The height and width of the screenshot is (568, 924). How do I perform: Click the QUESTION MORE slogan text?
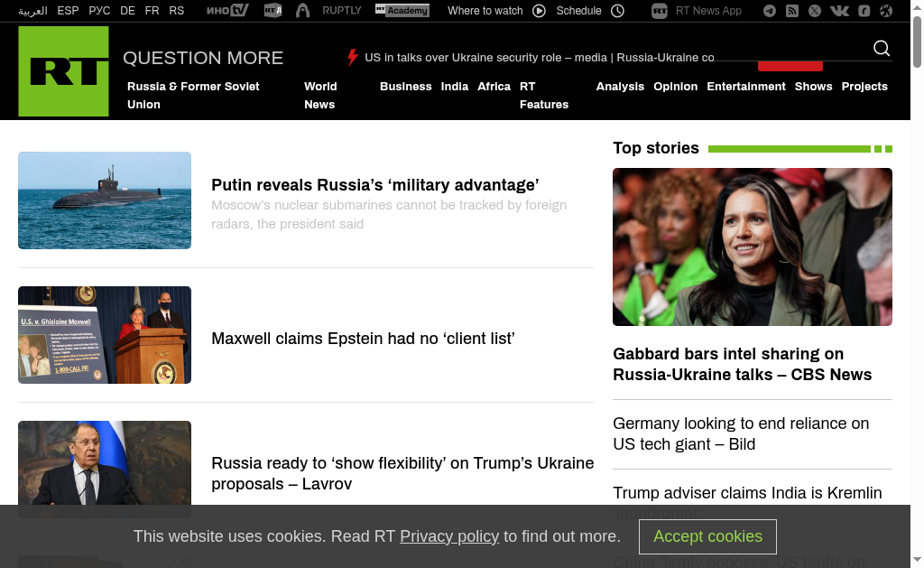(x=203, y=58)
